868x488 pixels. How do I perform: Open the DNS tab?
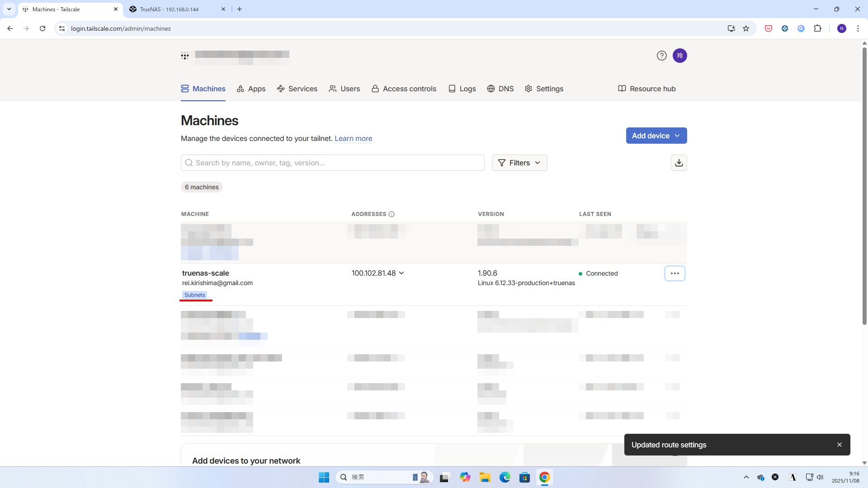click(x=500, y=89)
